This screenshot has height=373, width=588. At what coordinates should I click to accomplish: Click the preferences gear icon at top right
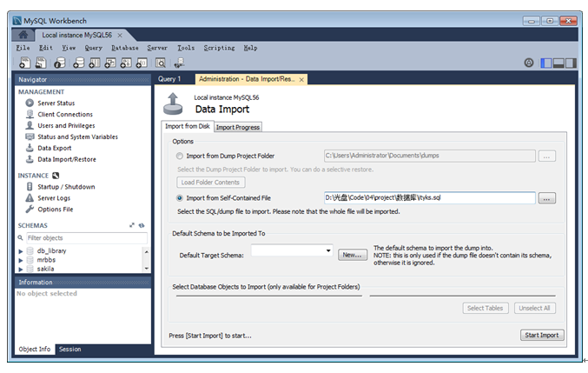point(529,63)
